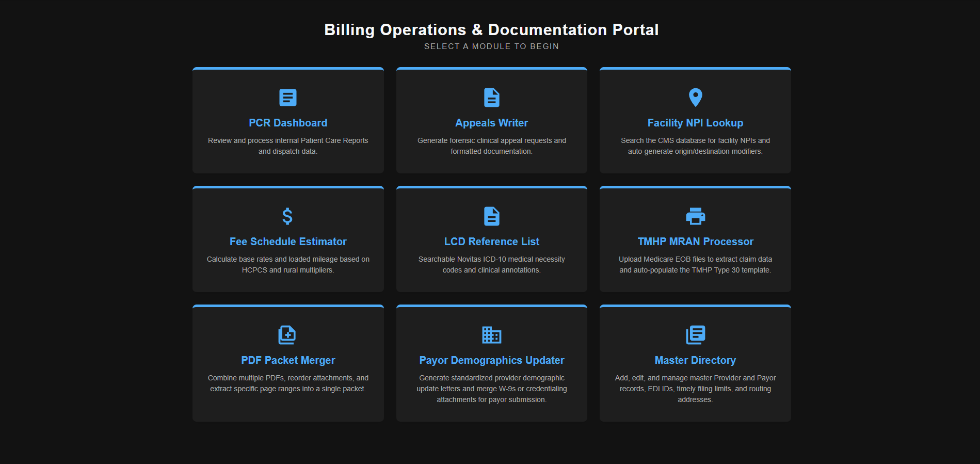Open the Payor Demographics Updater title
This screenshot has height=464, width=980.
click(492, 360)
